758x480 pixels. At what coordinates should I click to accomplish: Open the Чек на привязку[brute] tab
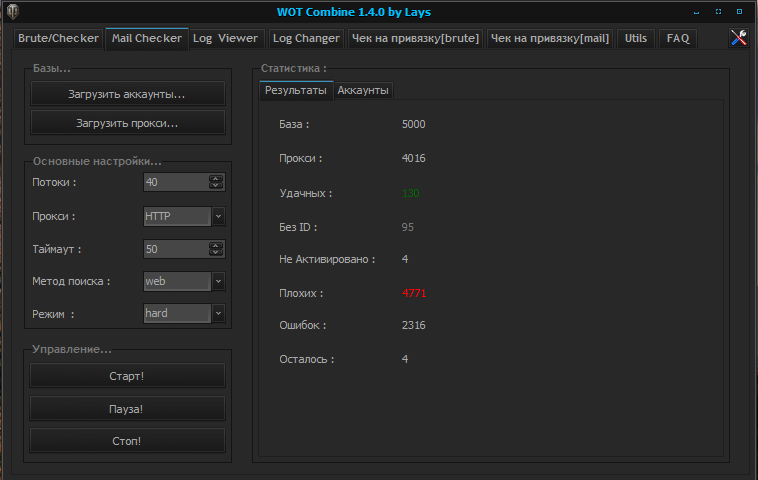[x=415, y=38]
